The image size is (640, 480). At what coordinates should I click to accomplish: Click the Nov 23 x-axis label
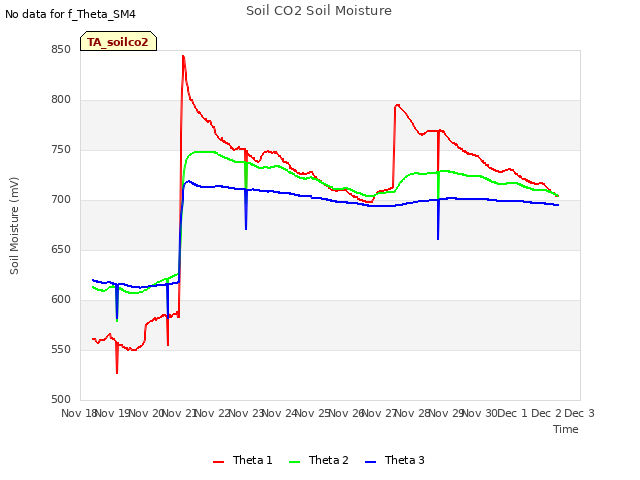point(246,413)
